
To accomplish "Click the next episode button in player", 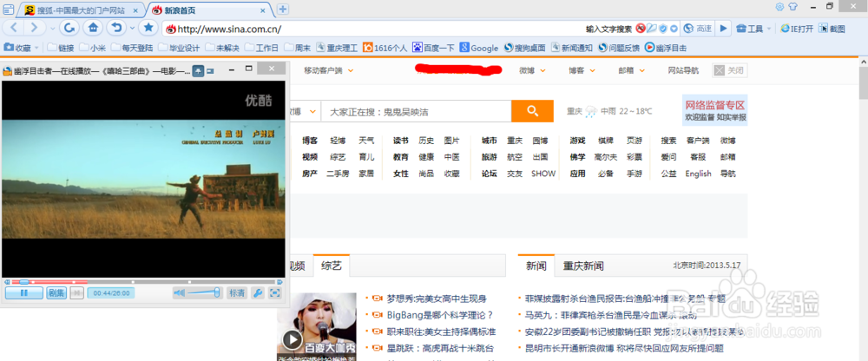I will point(76,293).
